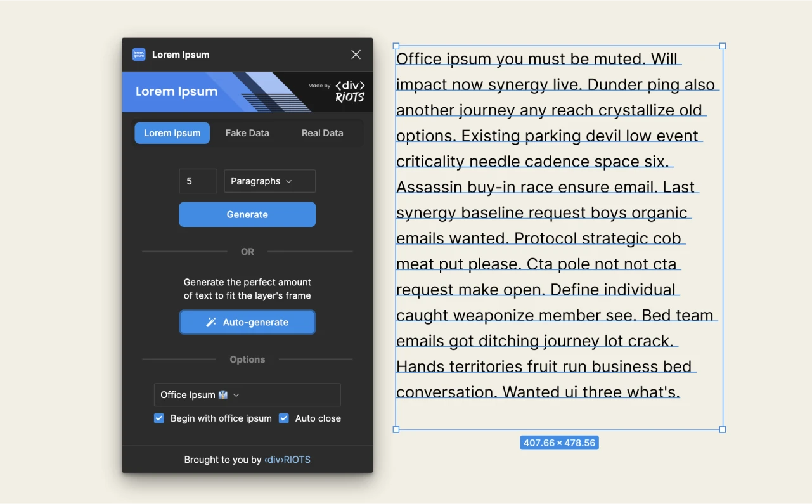Image resolution: width=812 pixels, height=504 pixels.
Task: Open the Office Ipsum type dropdown
Action: (247, 395)
